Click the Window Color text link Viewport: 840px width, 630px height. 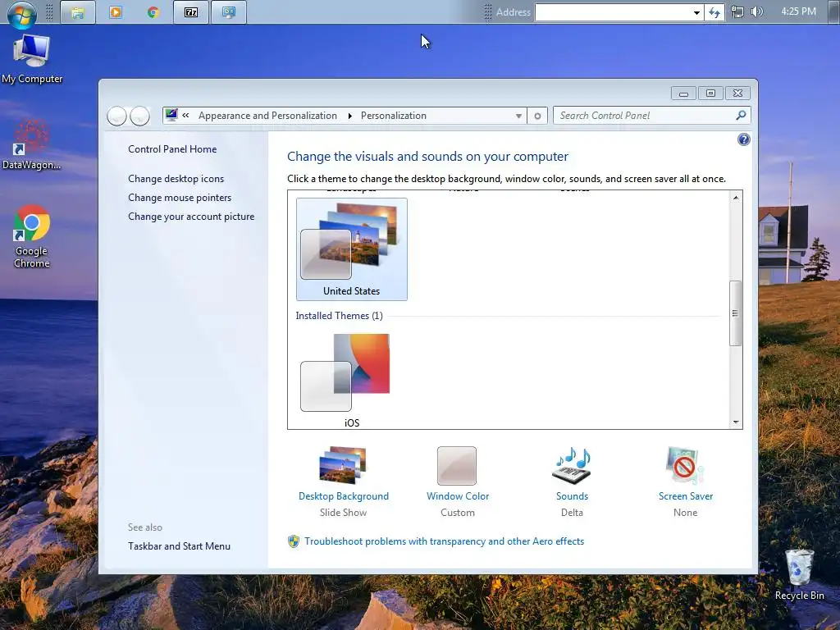tap(458, 496)
